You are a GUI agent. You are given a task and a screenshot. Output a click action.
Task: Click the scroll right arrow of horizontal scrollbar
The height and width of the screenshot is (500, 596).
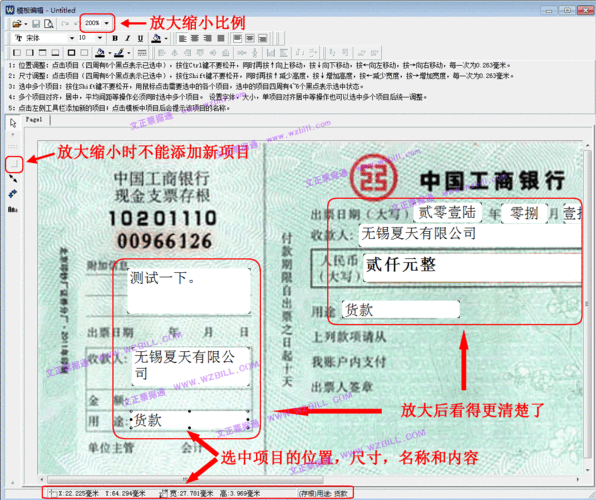click(578, 479)
